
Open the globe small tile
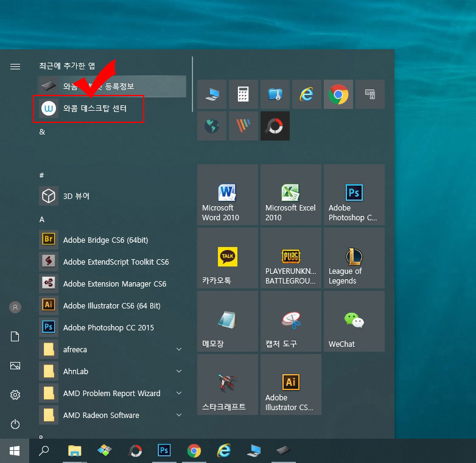[x=212, y=126]
